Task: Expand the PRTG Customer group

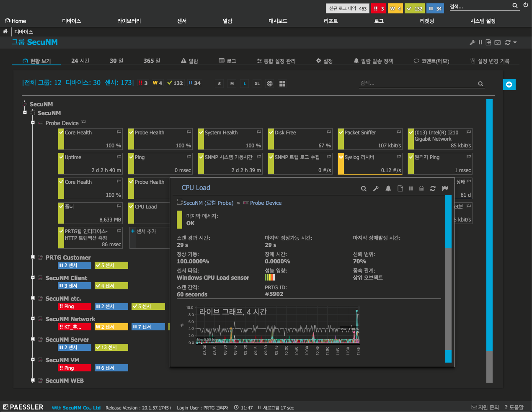Action: (x=33, y=257)
